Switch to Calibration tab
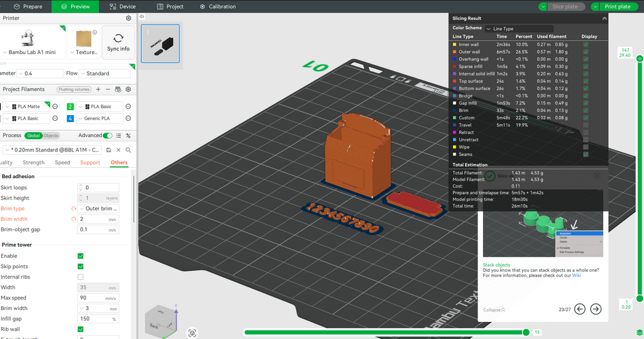Screen dimensions: 644x339 (x=218, y=6)
